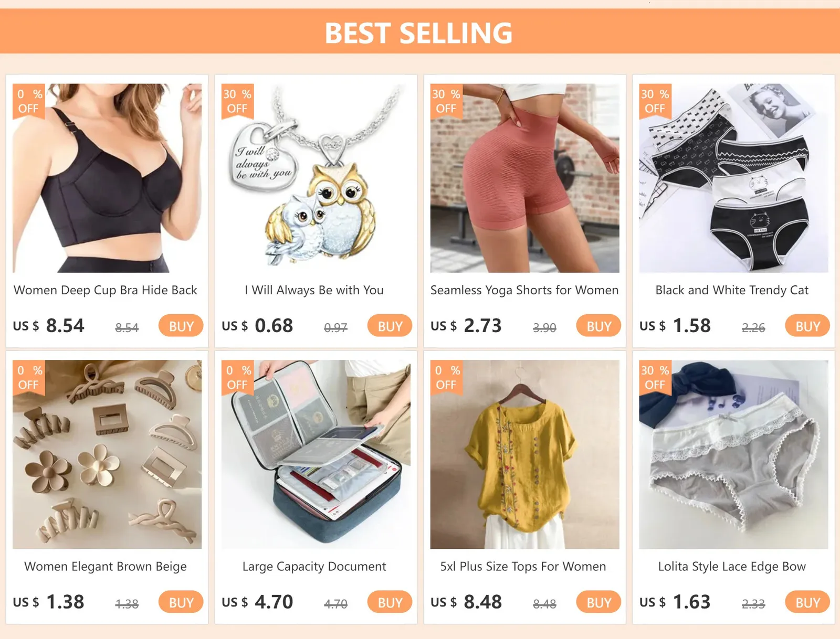Buy the owl necklace for 0.68
This screenshot has height=639, width=840.
tap(390, 326)
